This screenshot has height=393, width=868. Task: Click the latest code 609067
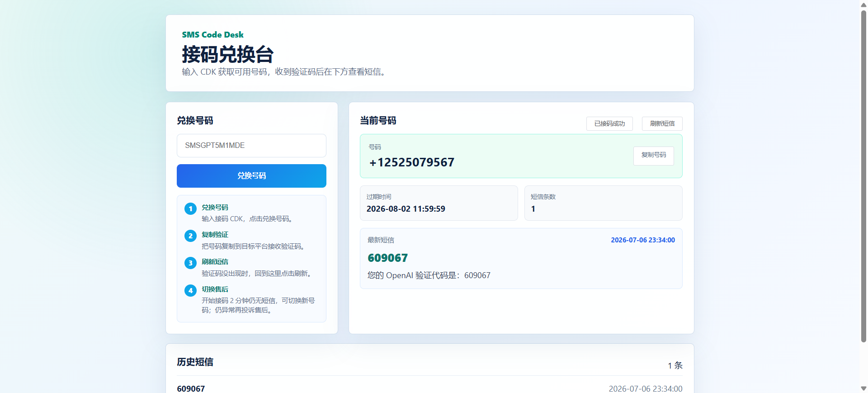388,258
